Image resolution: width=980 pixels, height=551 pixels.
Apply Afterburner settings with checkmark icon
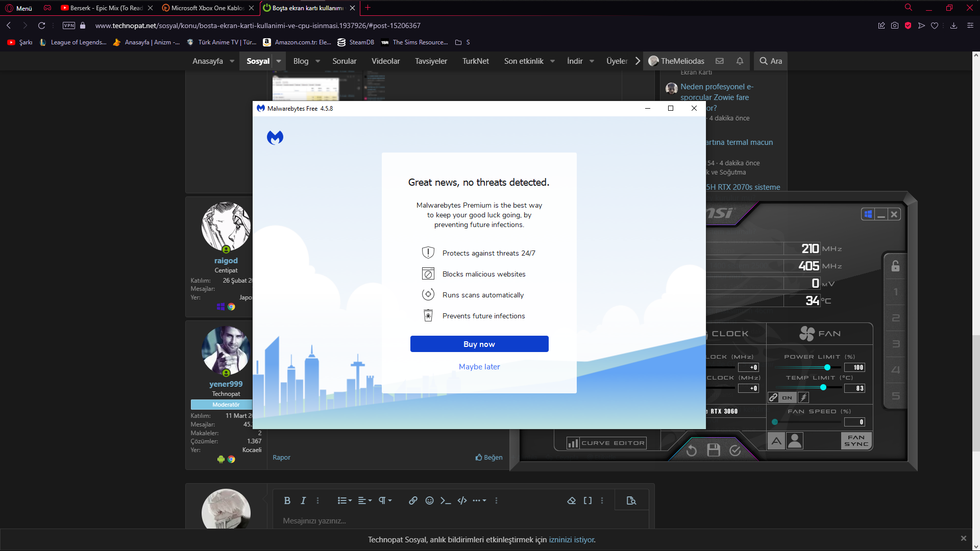pyautogui.click(x=735, y=450)
